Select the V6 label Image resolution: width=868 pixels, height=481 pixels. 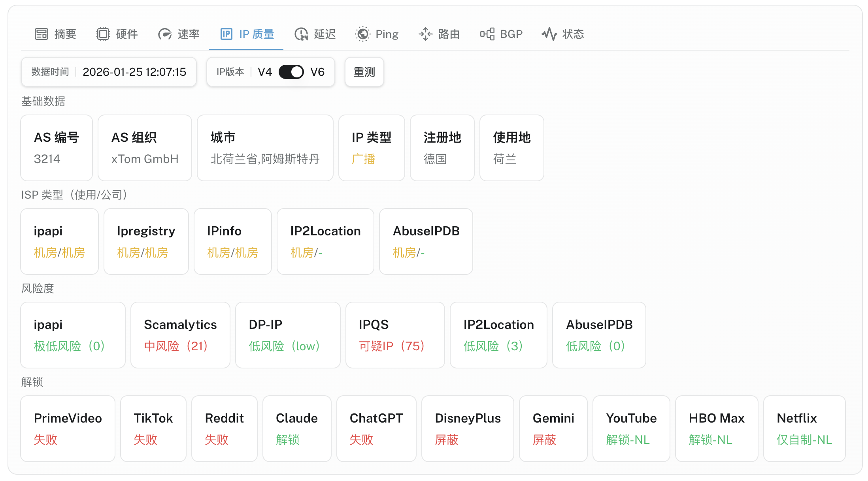click(317, 72)
